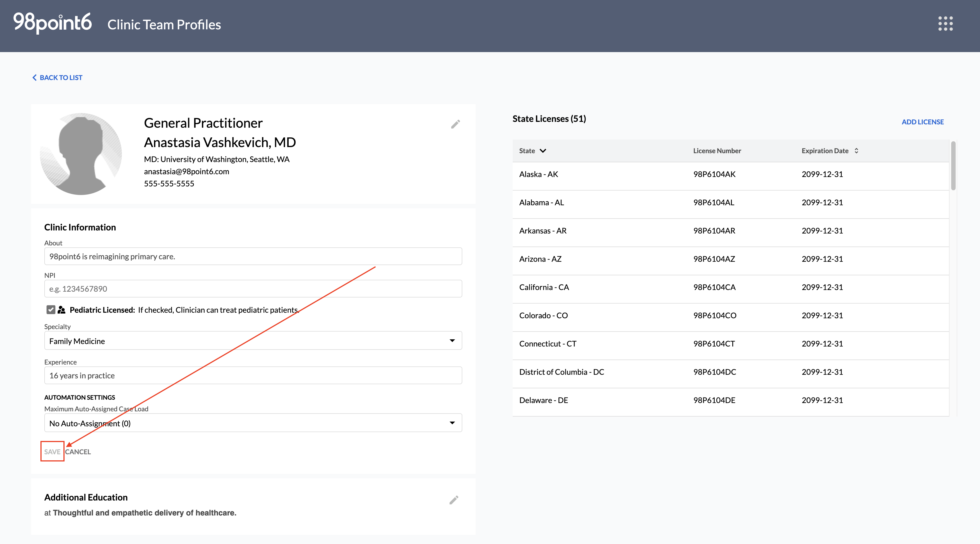
Task: Edit Additional Education with pencil icon
Action: (x=453, y=500)
